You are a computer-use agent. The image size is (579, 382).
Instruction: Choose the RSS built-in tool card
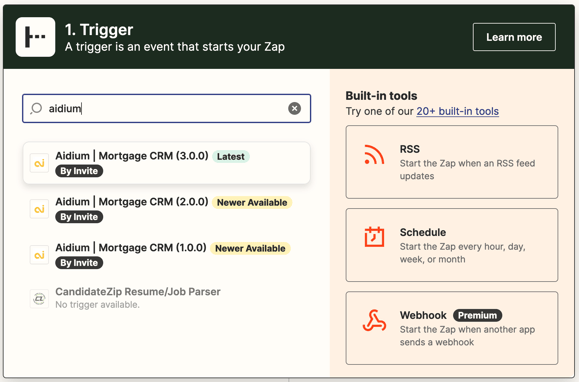point(452,162)
